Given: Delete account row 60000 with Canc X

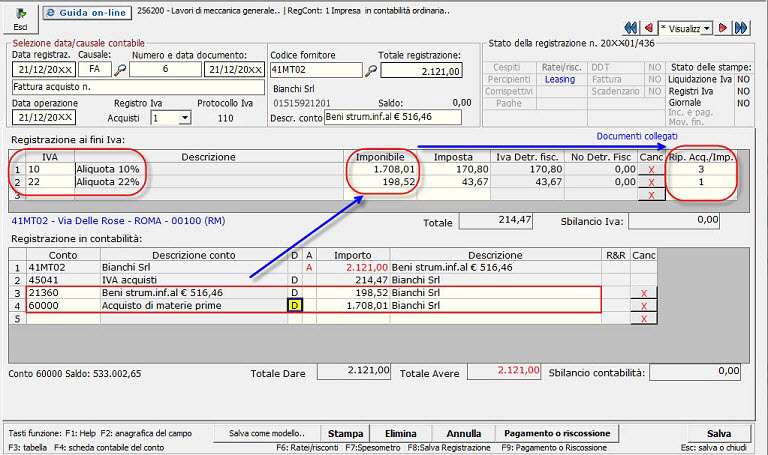Looking at the screenshot, I should 644,306.
